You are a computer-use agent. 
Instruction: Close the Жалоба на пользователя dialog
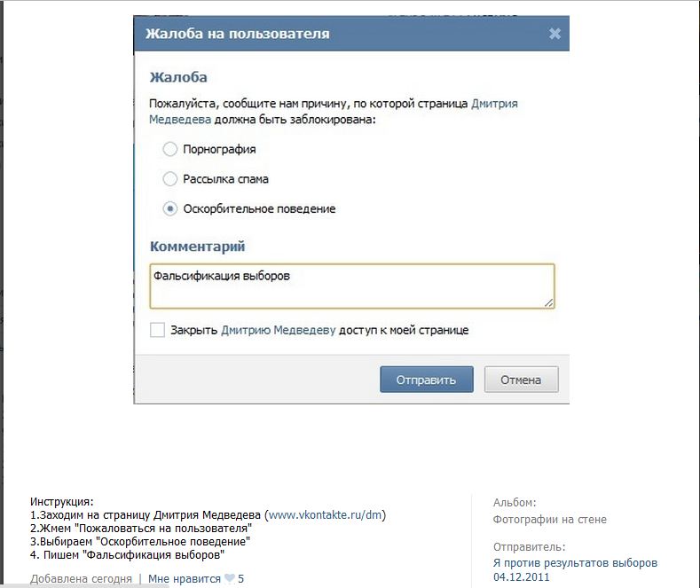554,34
